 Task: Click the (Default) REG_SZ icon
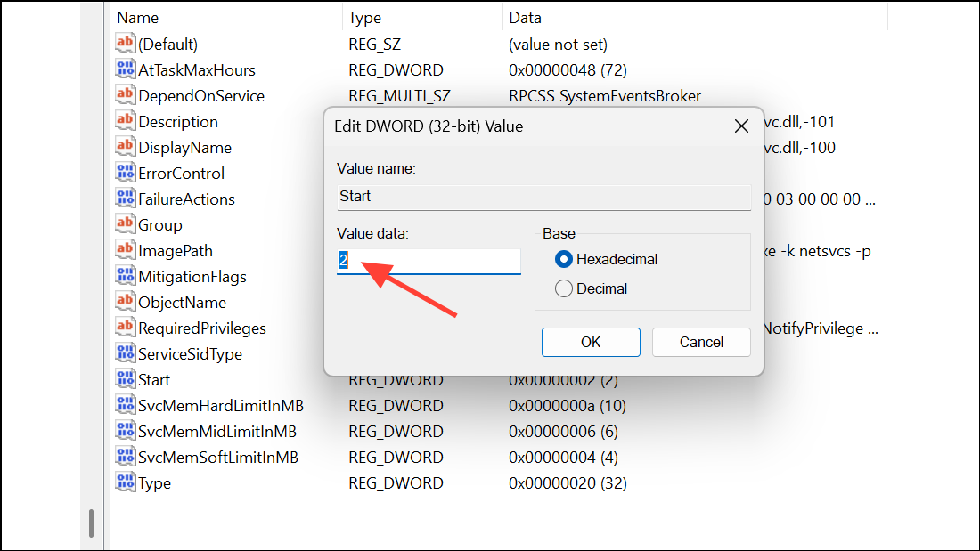click(124, 43)
